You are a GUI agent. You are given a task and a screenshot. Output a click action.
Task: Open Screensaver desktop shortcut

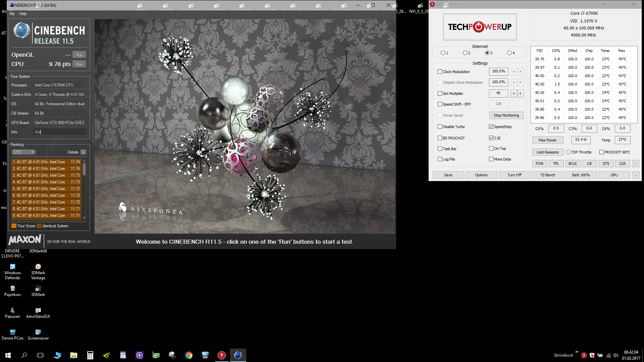coord(38,335)
